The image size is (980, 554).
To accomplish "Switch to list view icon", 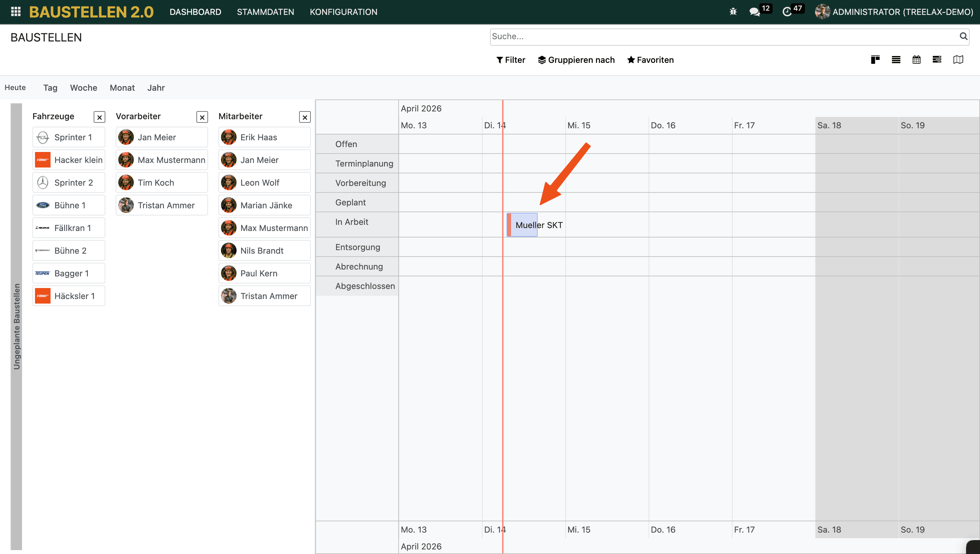I will coord(896,60).
